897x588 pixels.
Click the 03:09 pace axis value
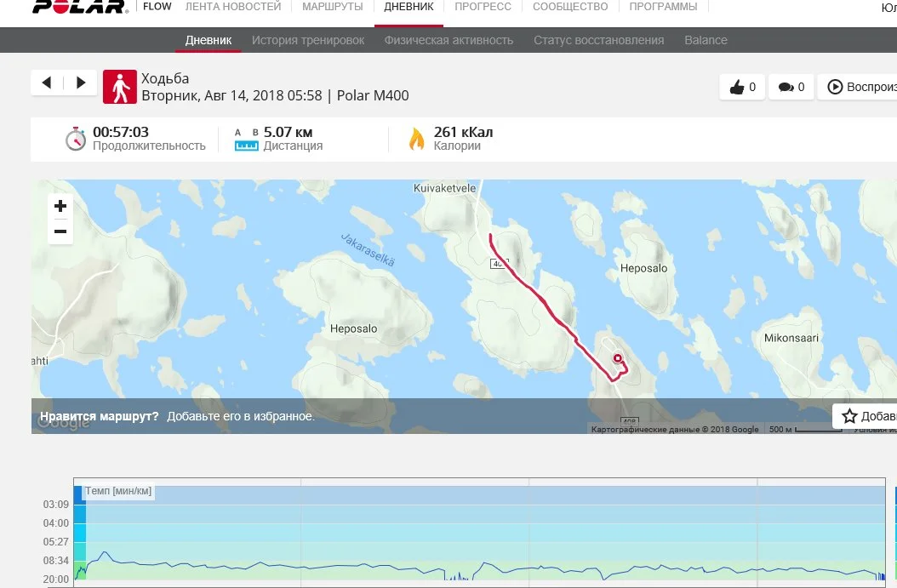(x=55, y=505)
